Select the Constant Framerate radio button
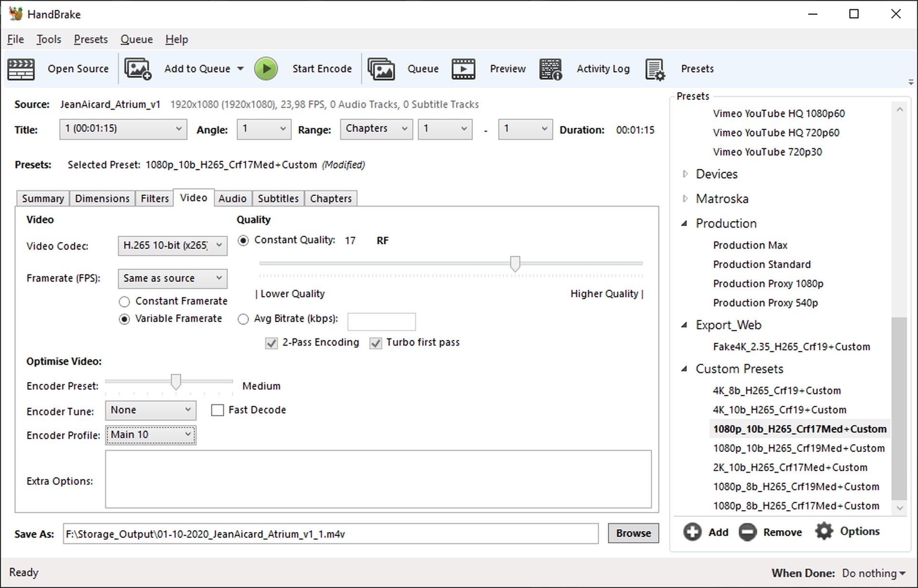Image resolution: width=918 pixels, height=588 pixels. 124,302
